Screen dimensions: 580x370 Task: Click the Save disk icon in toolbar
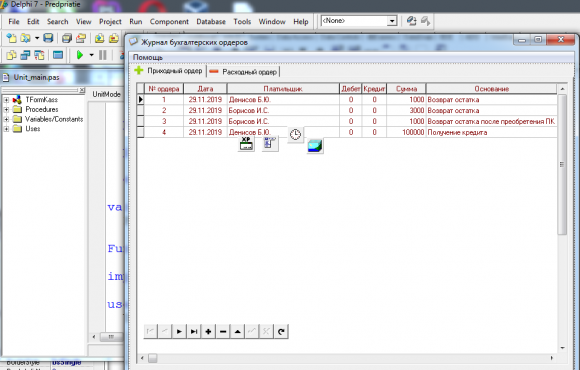click(x=48, y=38)
